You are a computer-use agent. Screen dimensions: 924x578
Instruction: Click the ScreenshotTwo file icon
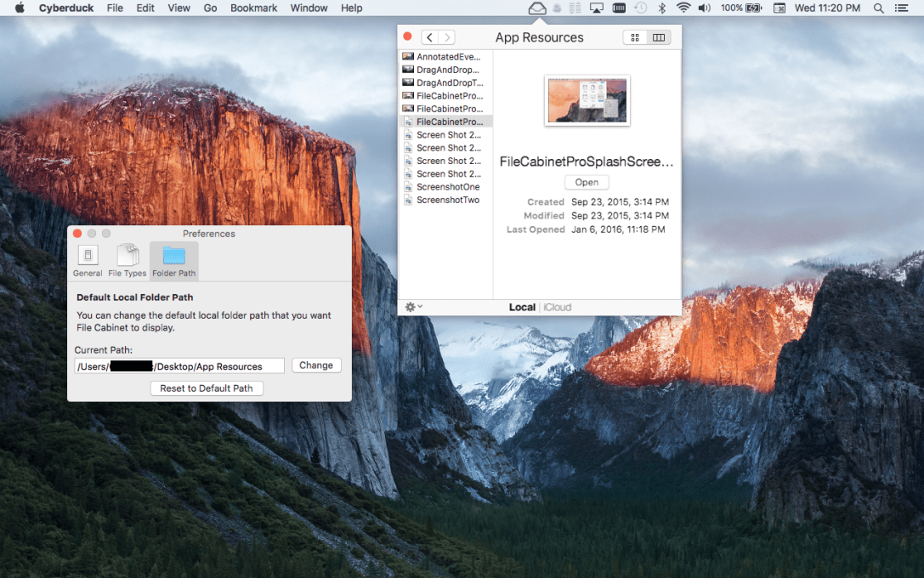(408, 200)
